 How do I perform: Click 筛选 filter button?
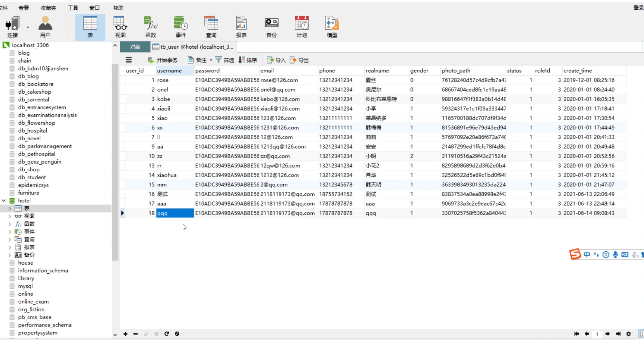pyautogui.click(x=225, y=60)
